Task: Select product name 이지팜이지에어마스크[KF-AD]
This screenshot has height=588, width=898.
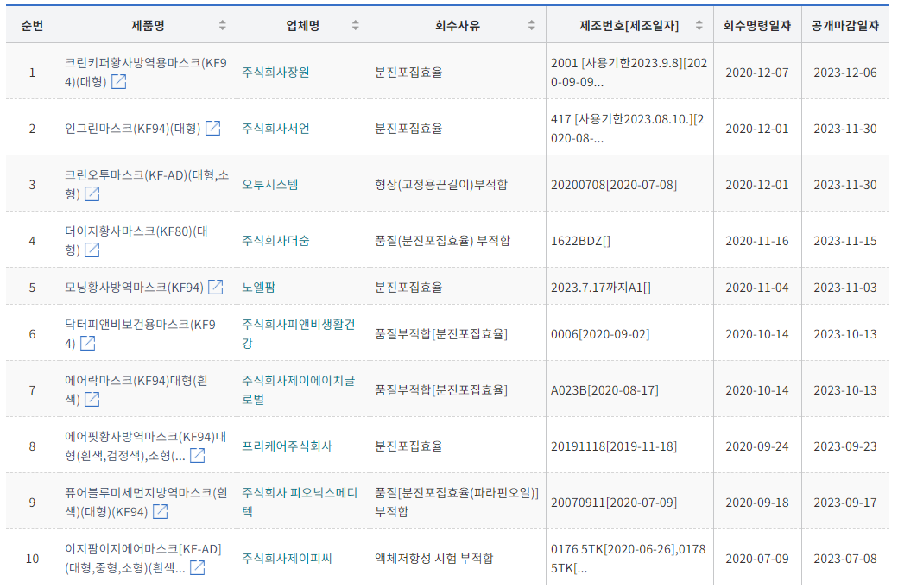Action: pyautogui.click(x=143, y=559)
